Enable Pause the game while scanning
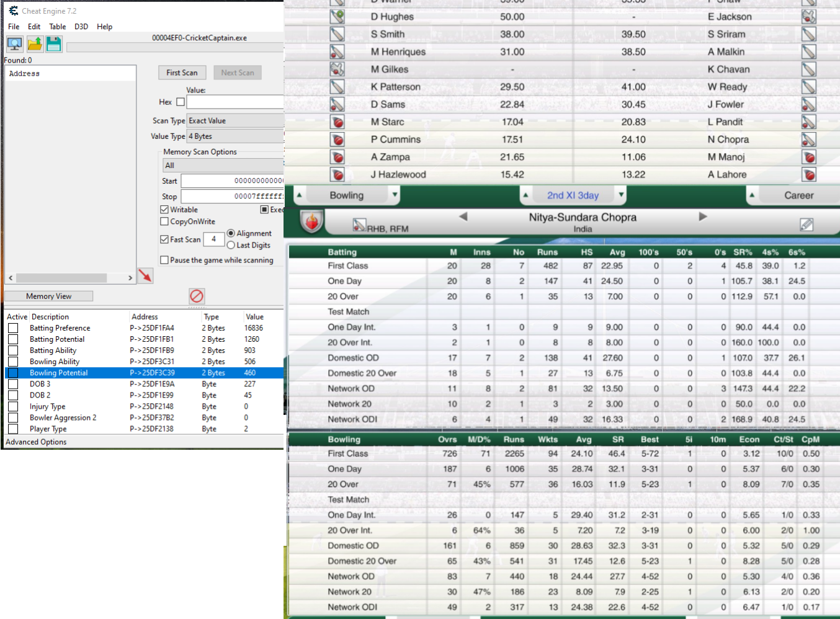The height and width of the screenshot is (619, 840). click(x=164, y=261)
